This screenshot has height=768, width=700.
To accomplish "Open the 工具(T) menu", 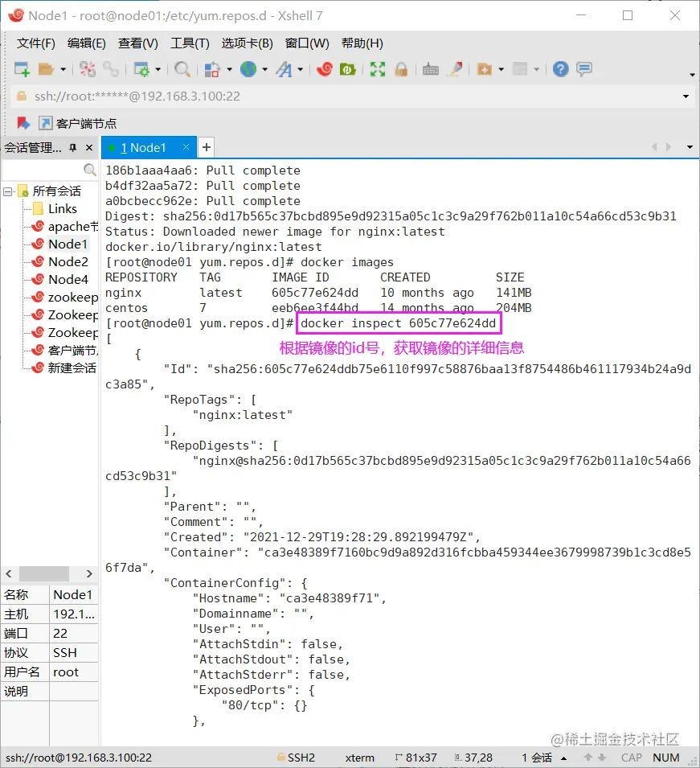I will (190, 43).
